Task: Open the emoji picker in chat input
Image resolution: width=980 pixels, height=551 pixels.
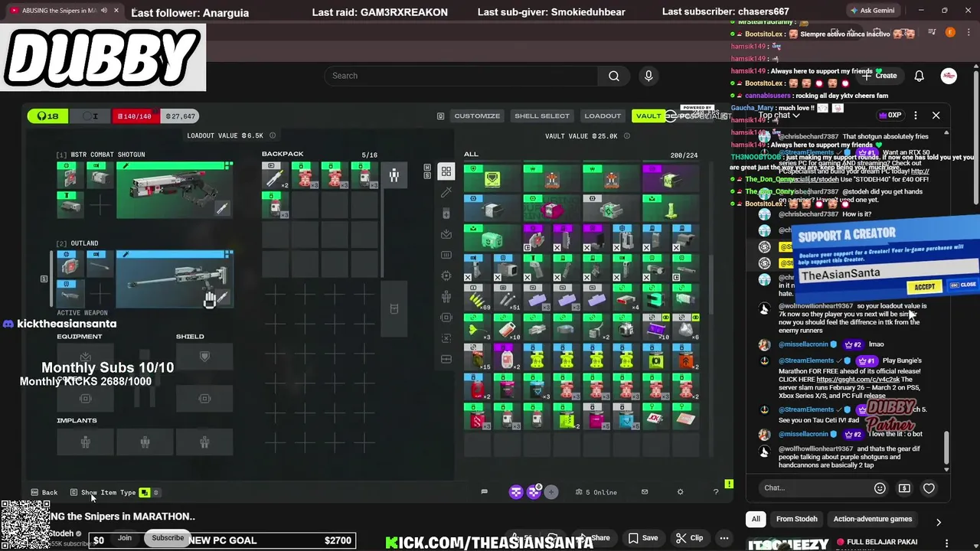Action: pyautogui.click(x=880, y=488)
